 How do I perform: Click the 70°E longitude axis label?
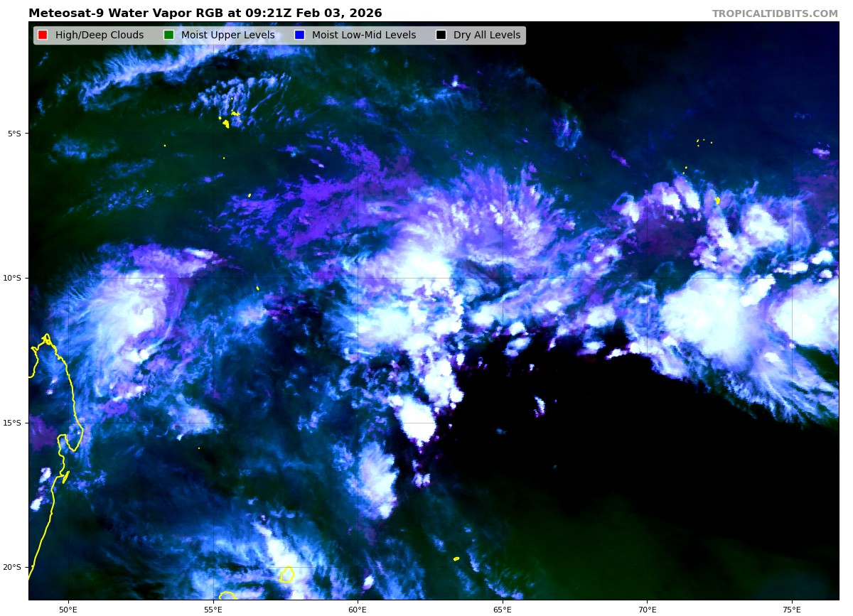click(647, 609)
